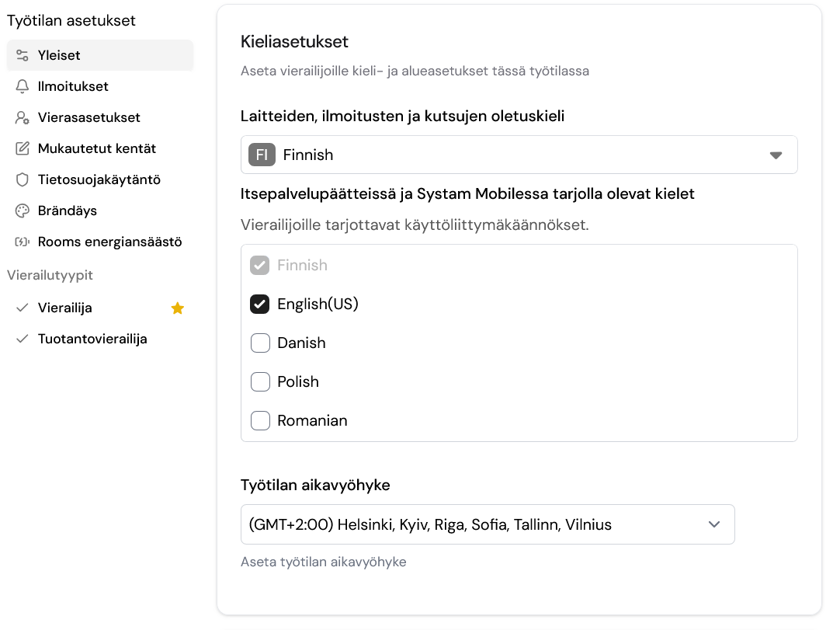Open the Vierailija visit type
Image resolution: width=840 pixels, height=630 pixels.
coord(65,308)
